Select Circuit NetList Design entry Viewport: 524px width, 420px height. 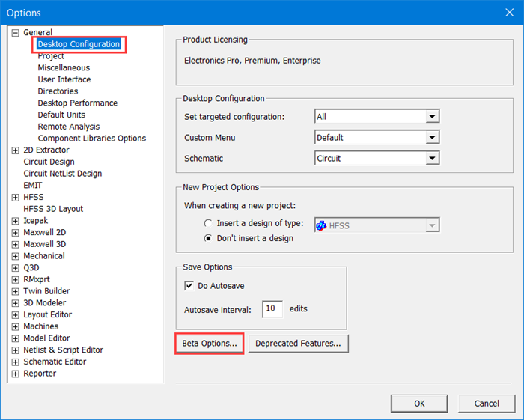62,174
